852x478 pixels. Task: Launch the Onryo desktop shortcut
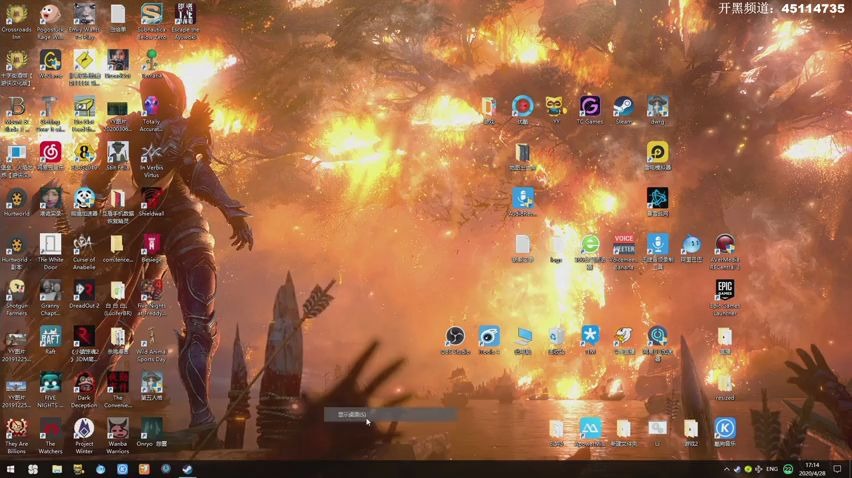coord(152,432)
